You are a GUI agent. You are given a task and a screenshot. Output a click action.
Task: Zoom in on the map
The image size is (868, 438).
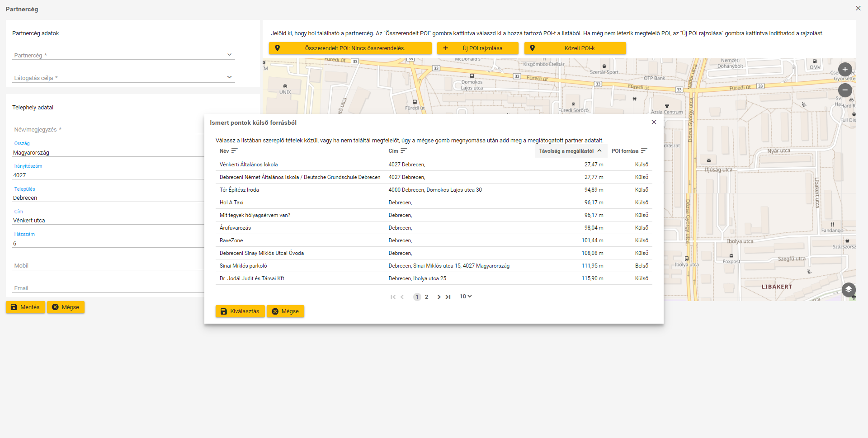click(x=844, y=70)
